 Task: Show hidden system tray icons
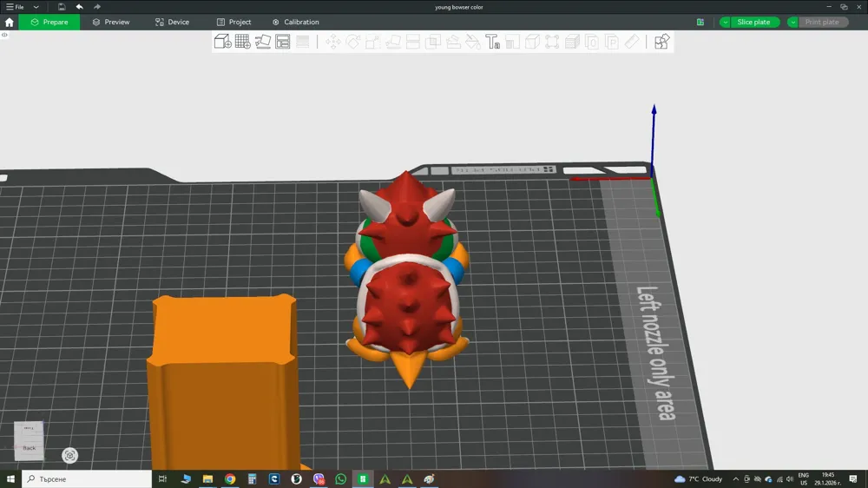pyautogui.click(x=736, y=479)
